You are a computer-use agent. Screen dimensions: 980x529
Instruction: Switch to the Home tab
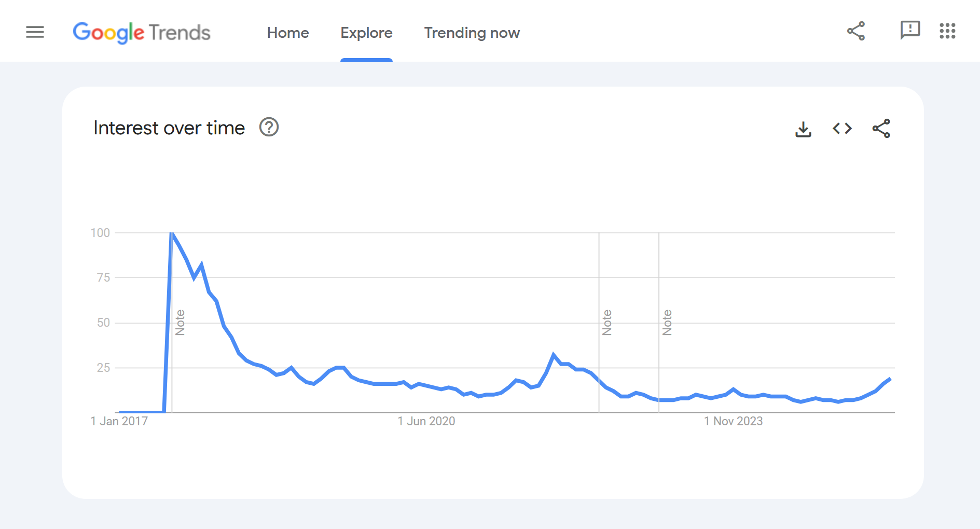pos(288,33)
